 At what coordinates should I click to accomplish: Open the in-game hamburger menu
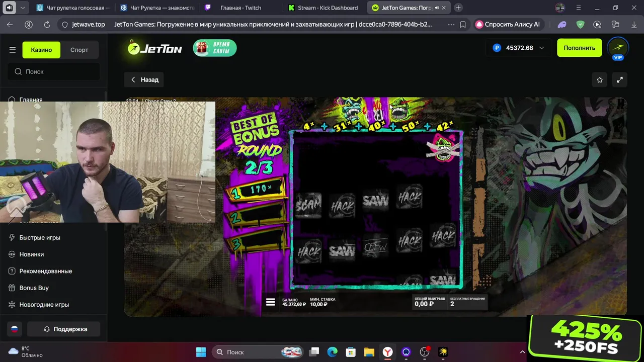tap(271, 302)
